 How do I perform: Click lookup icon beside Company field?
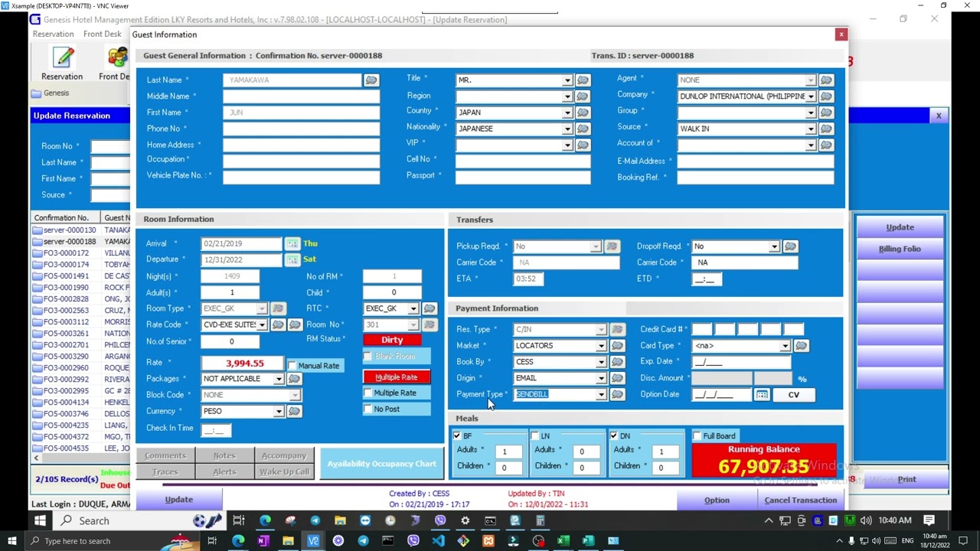(826, 96)
